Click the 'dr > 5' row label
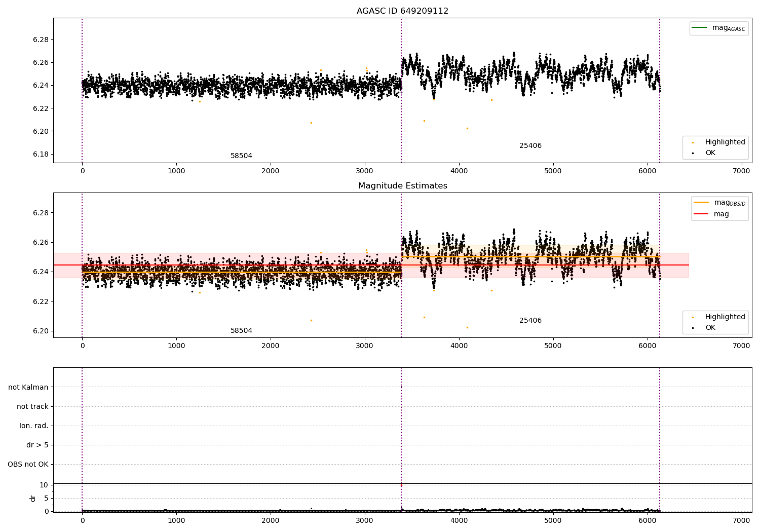760x532 pixels. pos(37,445)
